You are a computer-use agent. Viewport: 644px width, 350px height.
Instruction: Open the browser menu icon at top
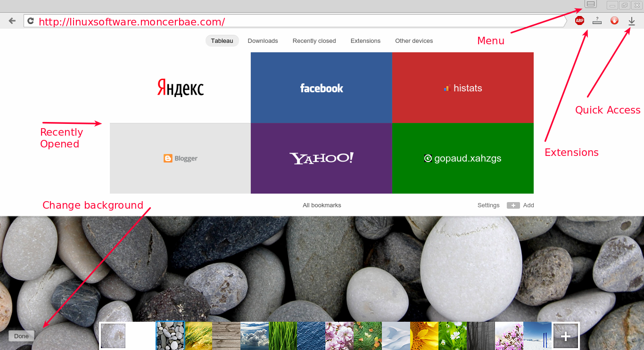click(591, 4)
